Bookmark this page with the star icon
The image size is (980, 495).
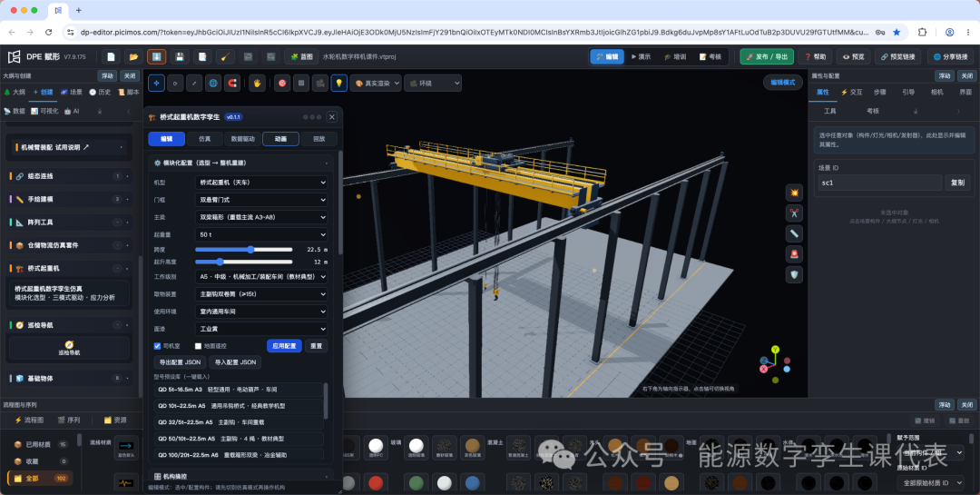click(897, 32)
